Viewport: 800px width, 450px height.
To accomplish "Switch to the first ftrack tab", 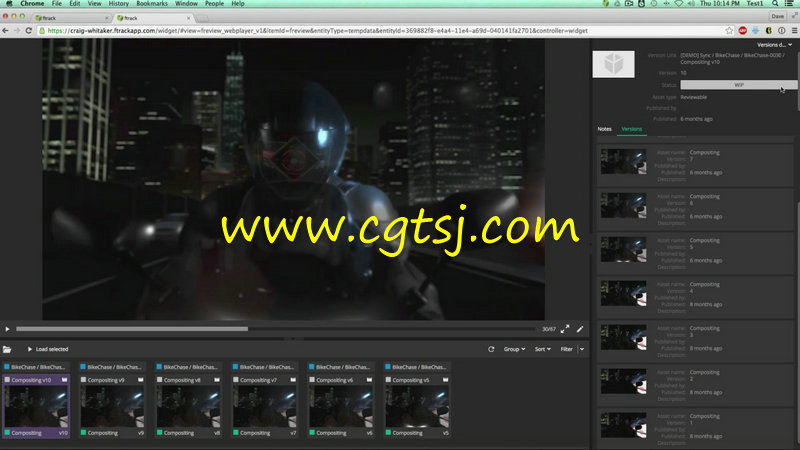I will [71, 18].
